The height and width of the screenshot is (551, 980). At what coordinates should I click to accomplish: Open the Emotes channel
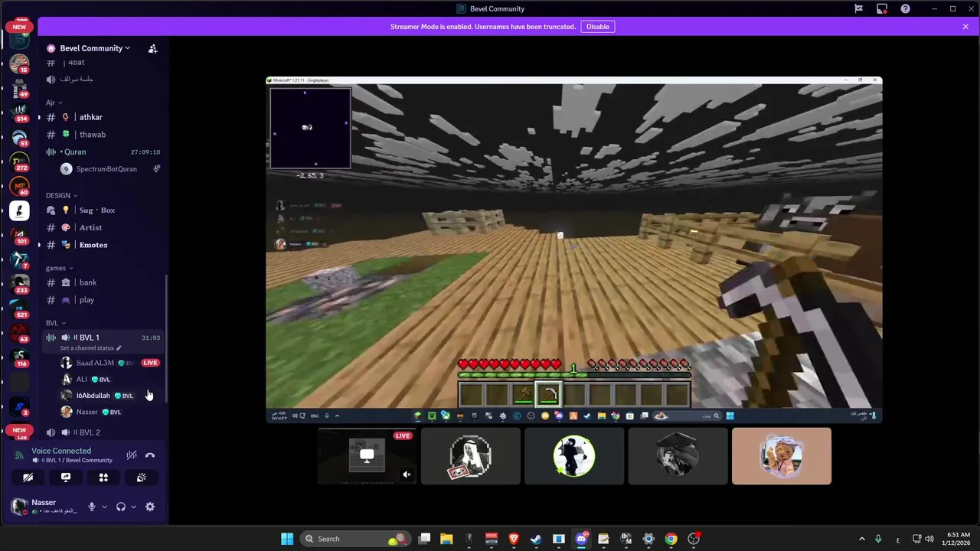tap(103, 245)
